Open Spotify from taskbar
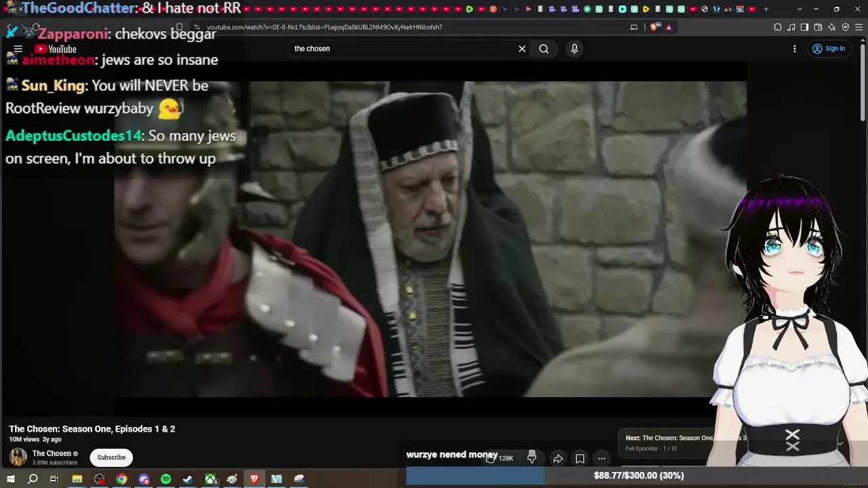 click(x=166, y=479)
